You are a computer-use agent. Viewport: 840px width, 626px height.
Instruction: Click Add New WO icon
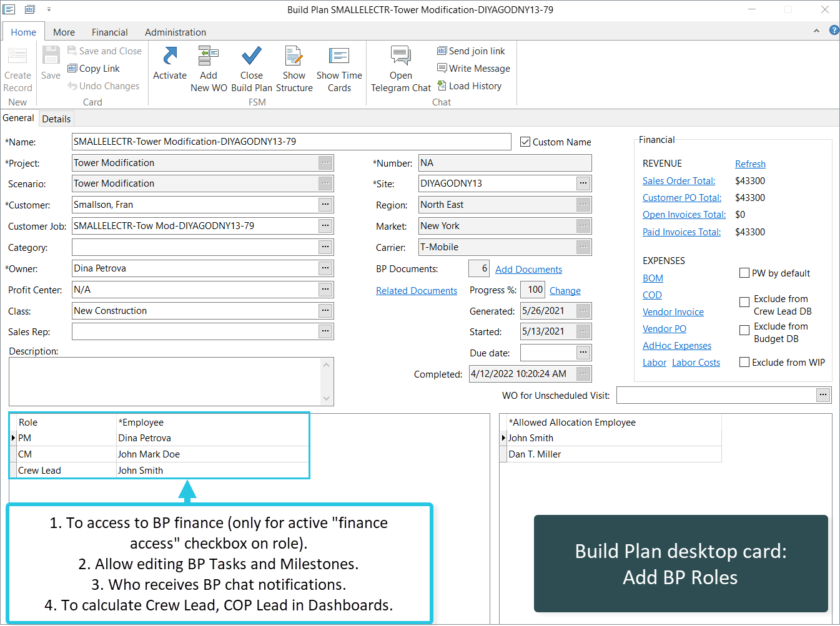click(x=209, y=56)
